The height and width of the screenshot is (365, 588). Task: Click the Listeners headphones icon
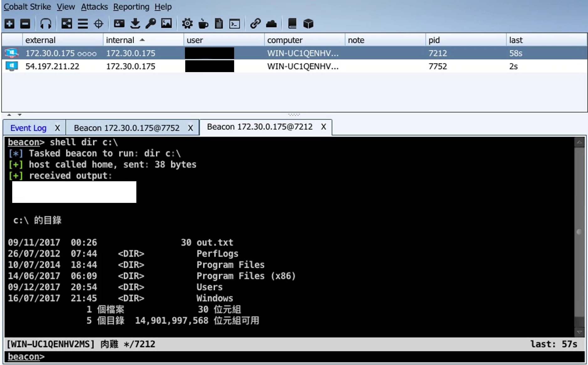point(46,24)
